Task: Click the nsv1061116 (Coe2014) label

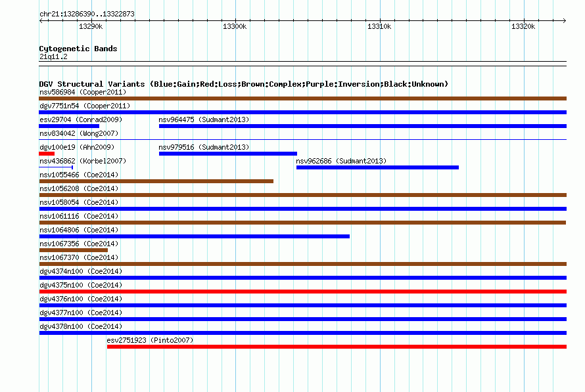Action: click(x=79, y=216)
